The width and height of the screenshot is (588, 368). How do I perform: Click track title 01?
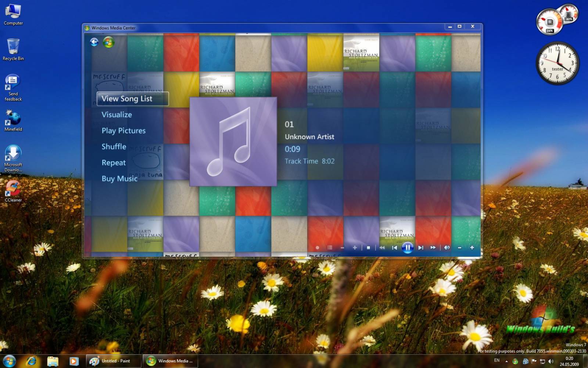289,124
